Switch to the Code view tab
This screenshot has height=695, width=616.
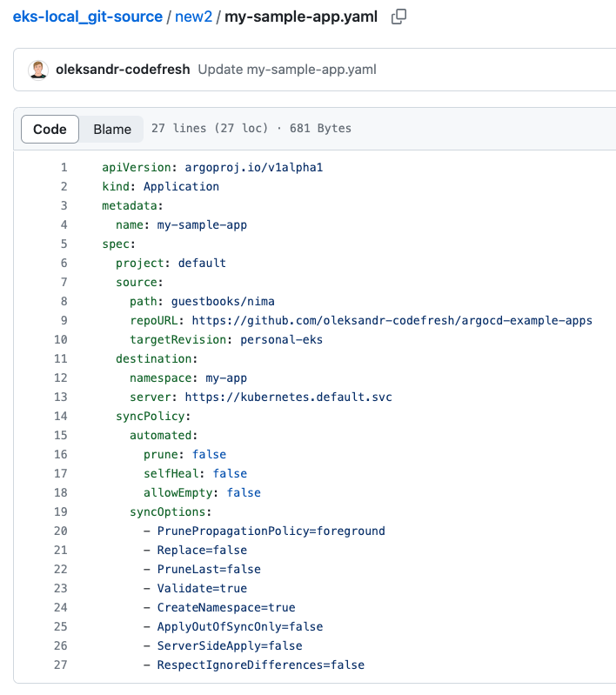click(x=50, y=129)
